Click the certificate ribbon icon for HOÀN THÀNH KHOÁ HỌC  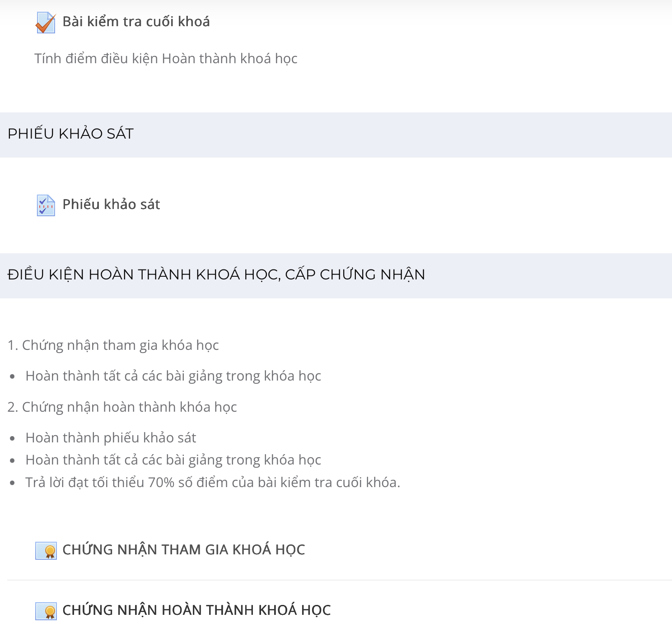46,611
